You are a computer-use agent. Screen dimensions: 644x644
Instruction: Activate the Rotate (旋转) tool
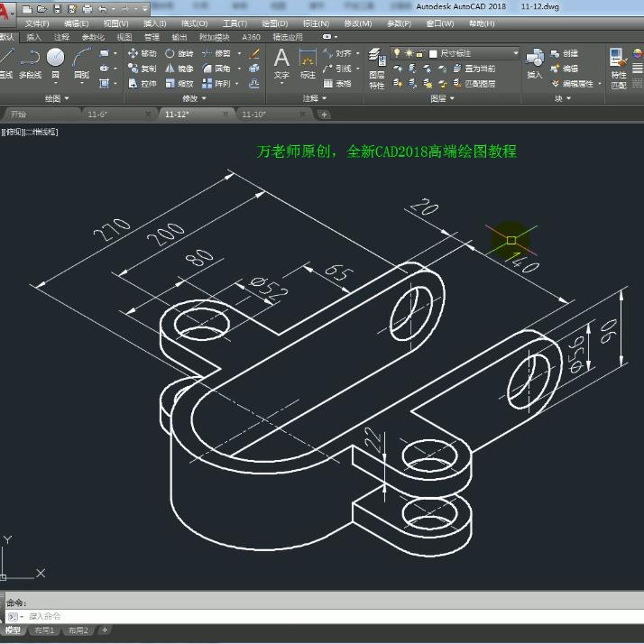(179, 53)
